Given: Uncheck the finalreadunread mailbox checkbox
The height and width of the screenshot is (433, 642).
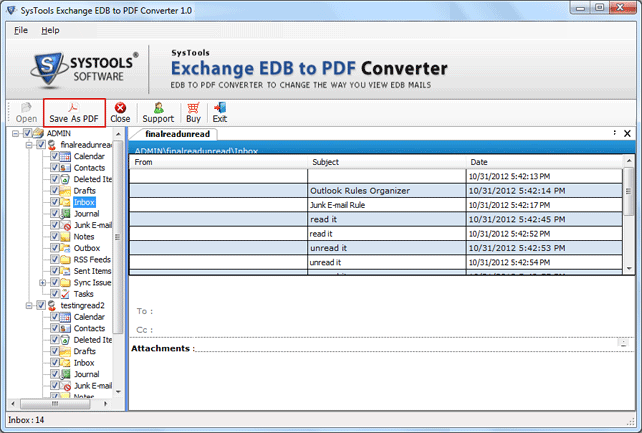Looking at the screenshot, I should click(41, 144).
